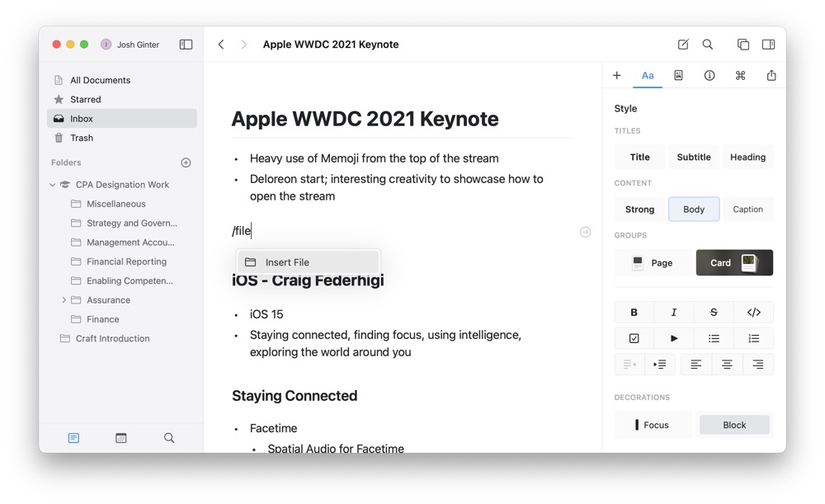Image resolution: width=825 pixels, height=504 pixels.
Task: Toggle the left sidebar panel icon
Action: tap(186, 45)
